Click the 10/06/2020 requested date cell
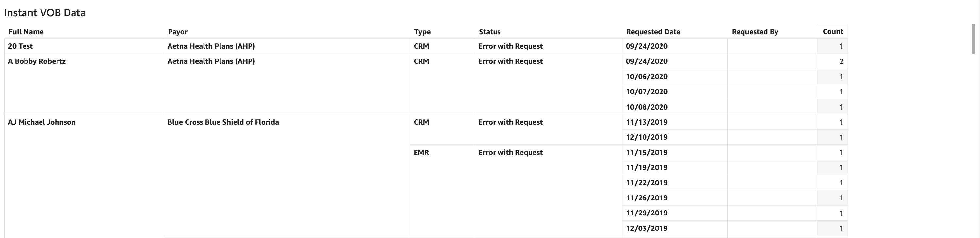Image resolution: width=980 pixels, height=238 pixels. [x=647, y=76]
